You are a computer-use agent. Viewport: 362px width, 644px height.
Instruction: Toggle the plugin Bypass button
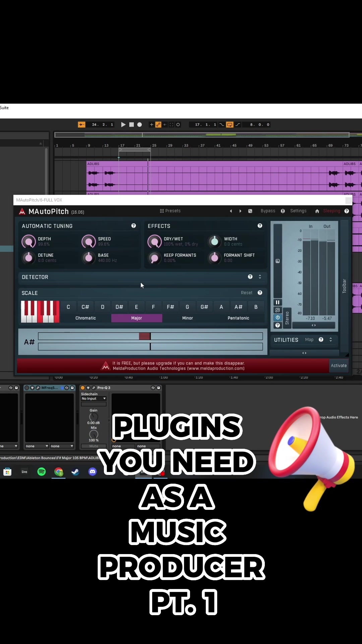pos(268,211)
